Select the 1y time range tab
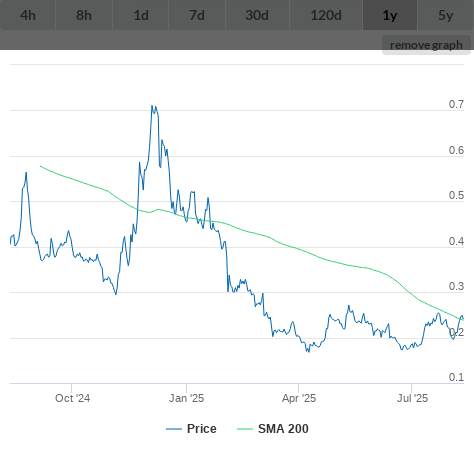 coord(390,15)
